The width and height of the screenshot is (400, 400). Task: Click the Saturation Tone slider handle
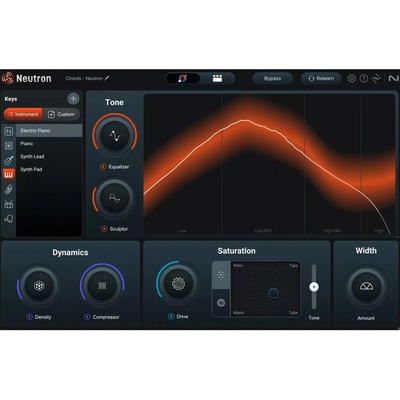tap(314, 287)
